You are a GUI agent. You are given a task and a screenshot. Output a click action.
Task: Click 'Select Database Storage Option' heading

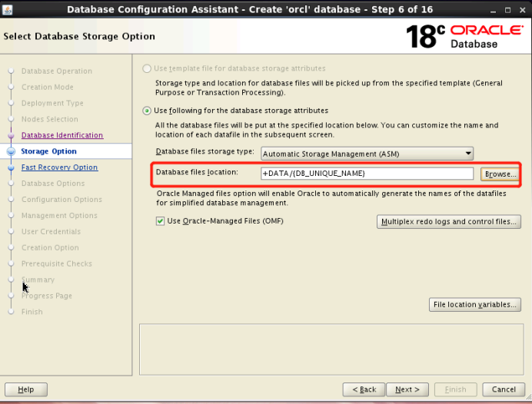(79, 36)
